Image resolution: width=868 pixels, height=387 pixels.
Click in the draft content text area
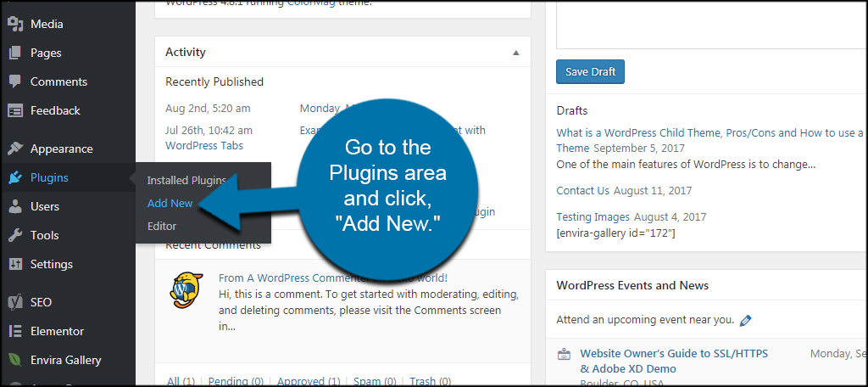tap(712, 25)
